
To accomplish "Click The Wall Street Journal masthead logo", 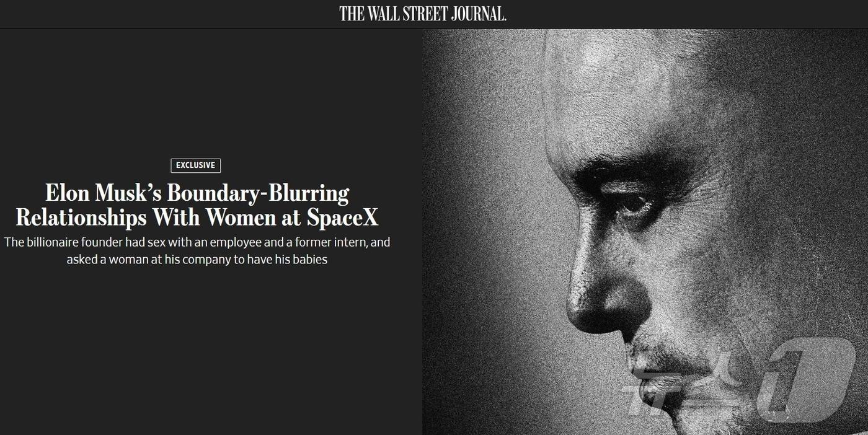I will click(423, 14).
